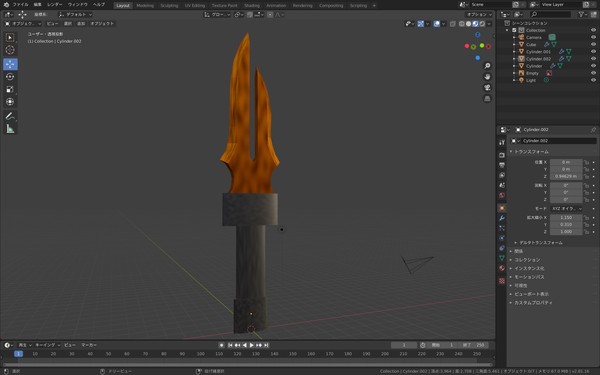Image resolution: width=600 pixels, height=375 pixels.
Task: Open the ウィンドウ menu
Action: click(x=77, y=5)
